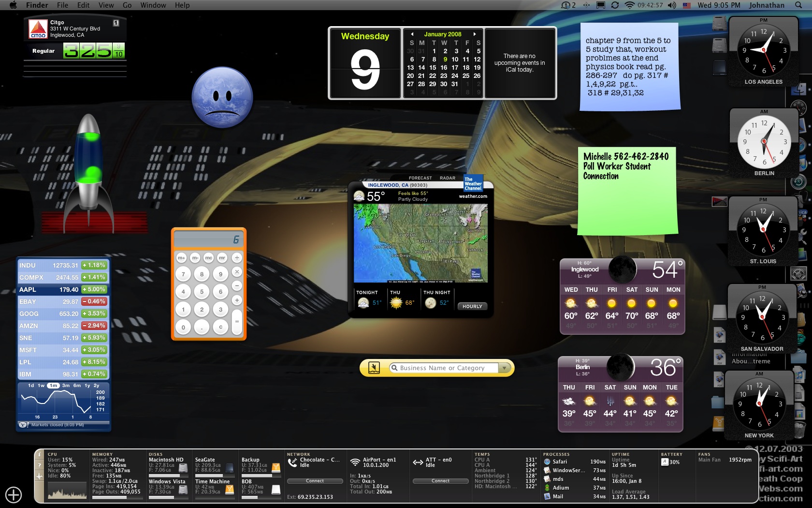Select 1y range on stock chart

(x=87, y=386)
